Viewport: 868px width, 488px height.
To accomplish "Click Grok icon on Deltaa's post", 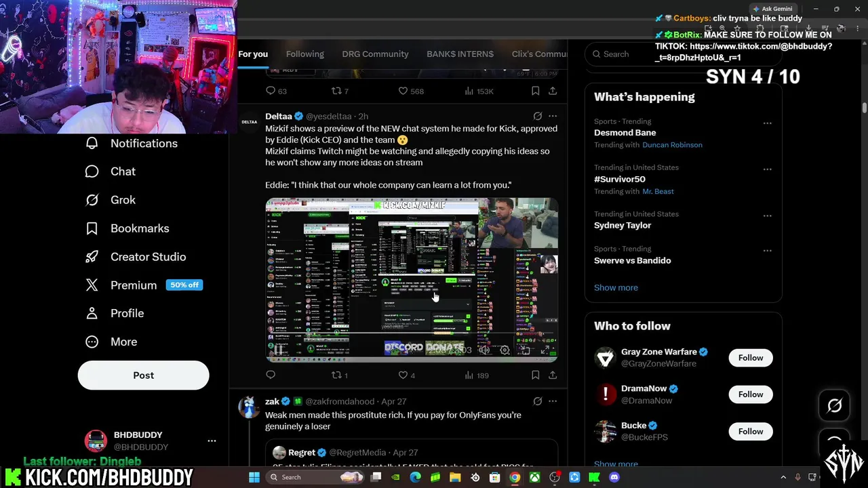I will click(538, 116).
